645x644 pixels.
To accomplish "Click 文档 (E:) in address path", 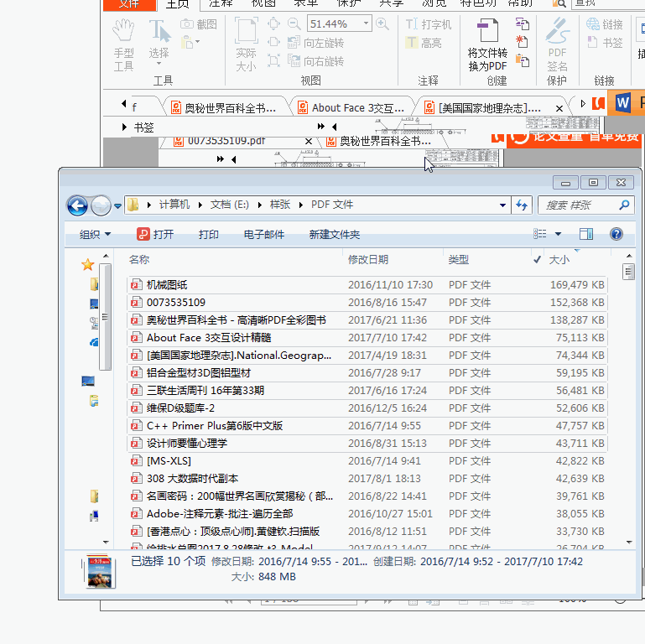I will coord(229,205).
